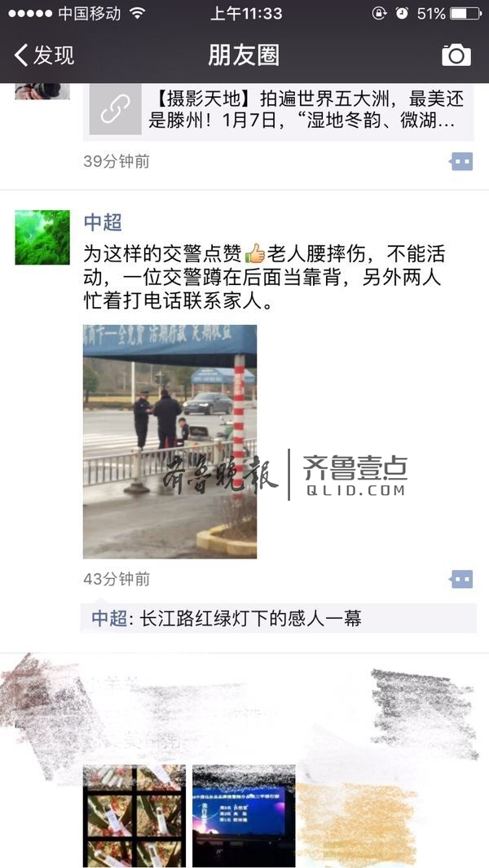489x868 pixels.
Task: Open the 中超 username link
Action: (103, 222)
